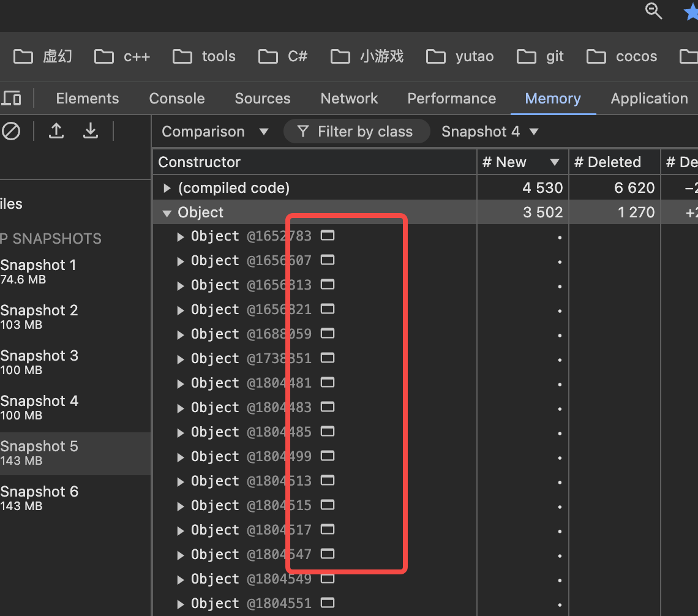
Task: Expand Object @1804549 row
Action: pyautogui.click(x=180, y=579)
